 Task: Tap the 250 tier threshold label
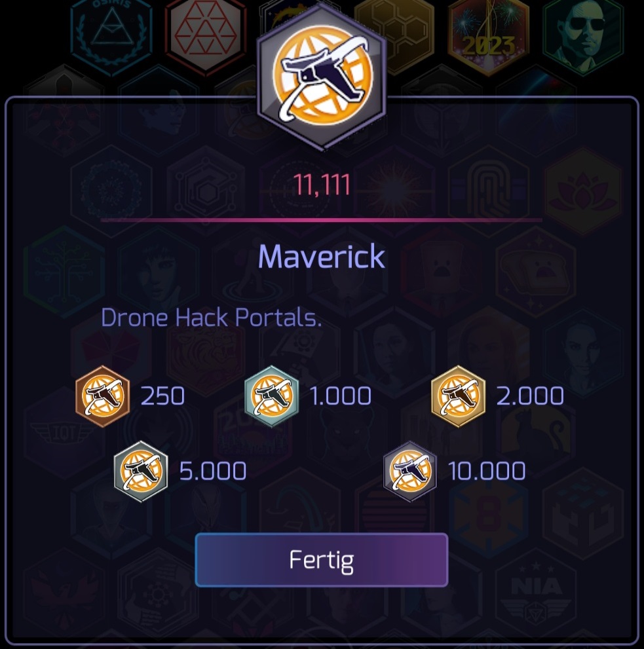click(x=162, y=396)
